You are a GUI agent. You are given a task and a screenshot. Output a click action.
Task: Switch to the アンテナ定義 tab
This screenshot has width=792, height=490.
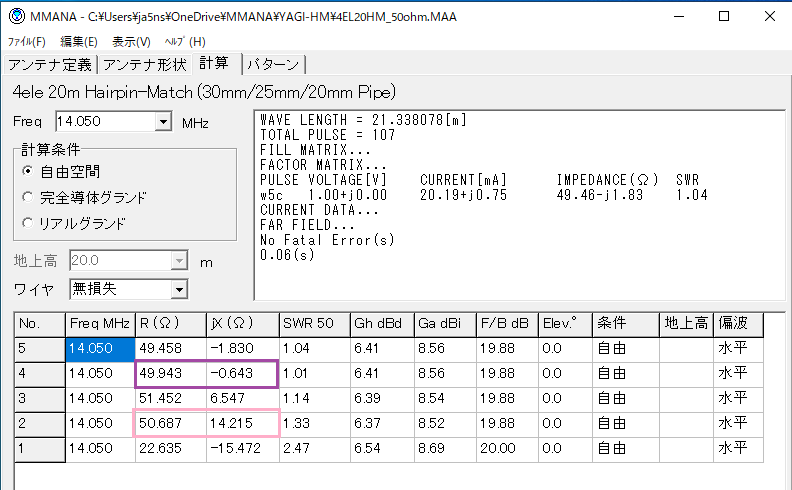coord(50,65)
